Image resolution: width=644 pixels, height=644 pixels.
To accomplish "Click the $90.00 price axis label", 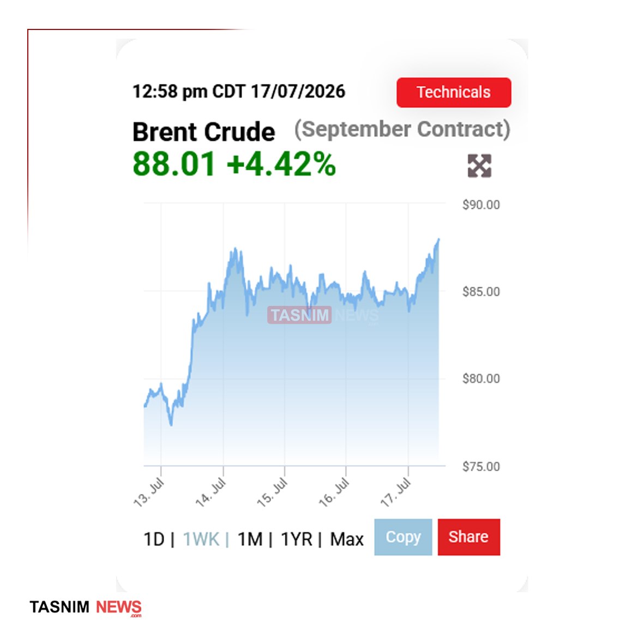I will (x=481, y=204).
